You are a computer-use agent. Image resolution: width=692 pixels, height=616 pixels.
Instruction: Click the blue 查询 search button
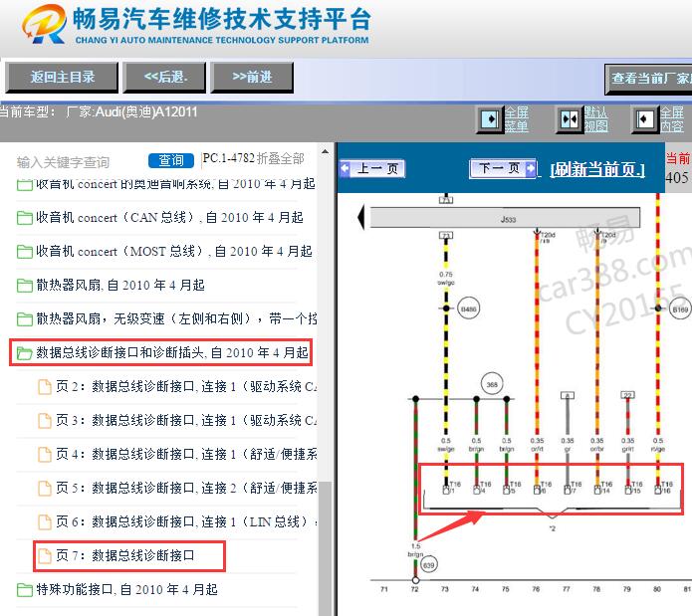point(171,160)
